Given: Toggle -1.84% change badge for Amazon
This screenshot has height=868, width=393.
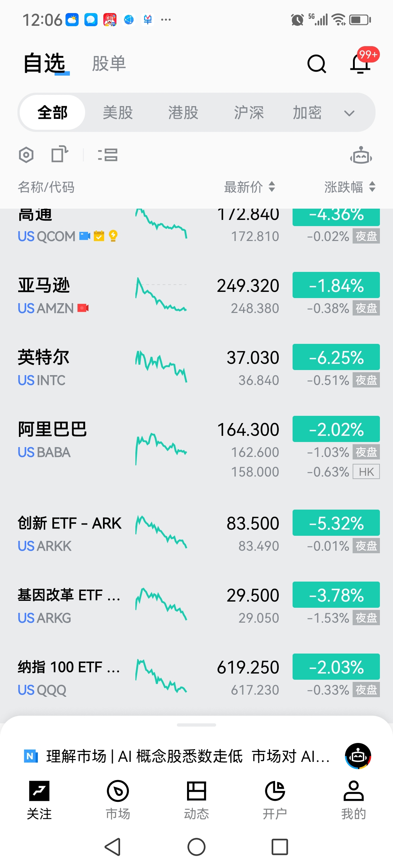Looking at the screenshot, I should [x=336, y=285].
